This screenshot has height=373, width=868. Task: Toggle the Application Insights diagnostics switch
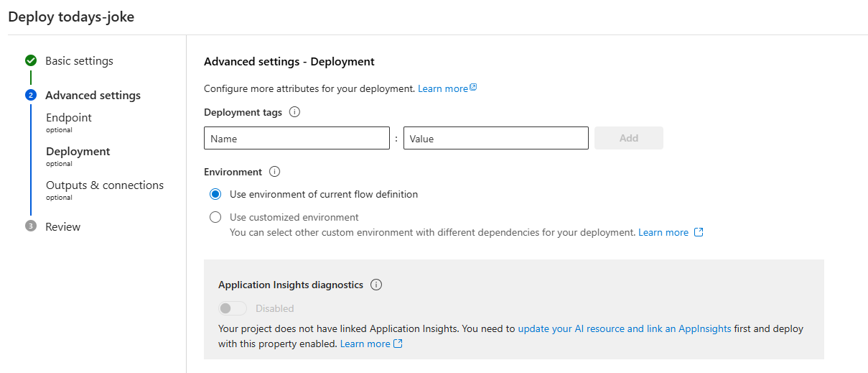tap(233, 308)
